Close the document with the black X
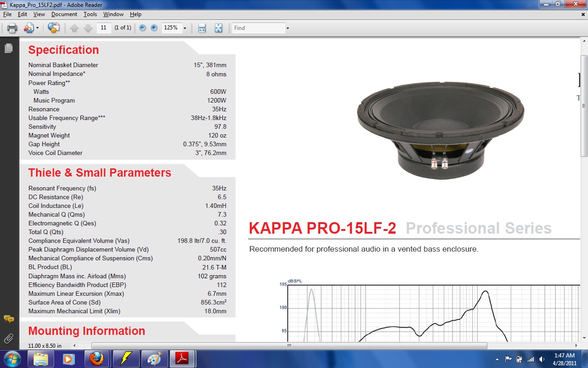This screenshot has width=588, height=368. point(583,14)
